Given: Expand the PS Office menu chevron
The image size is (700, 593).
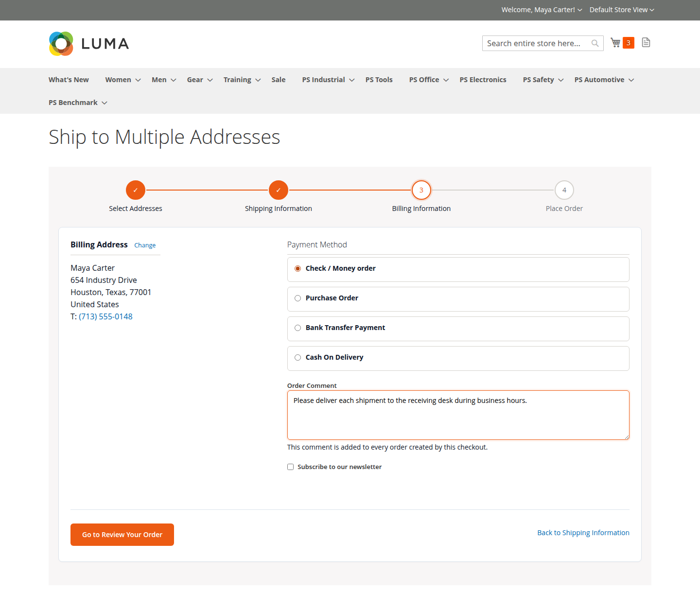Looking at the screenshot, I should click(446, 80).
